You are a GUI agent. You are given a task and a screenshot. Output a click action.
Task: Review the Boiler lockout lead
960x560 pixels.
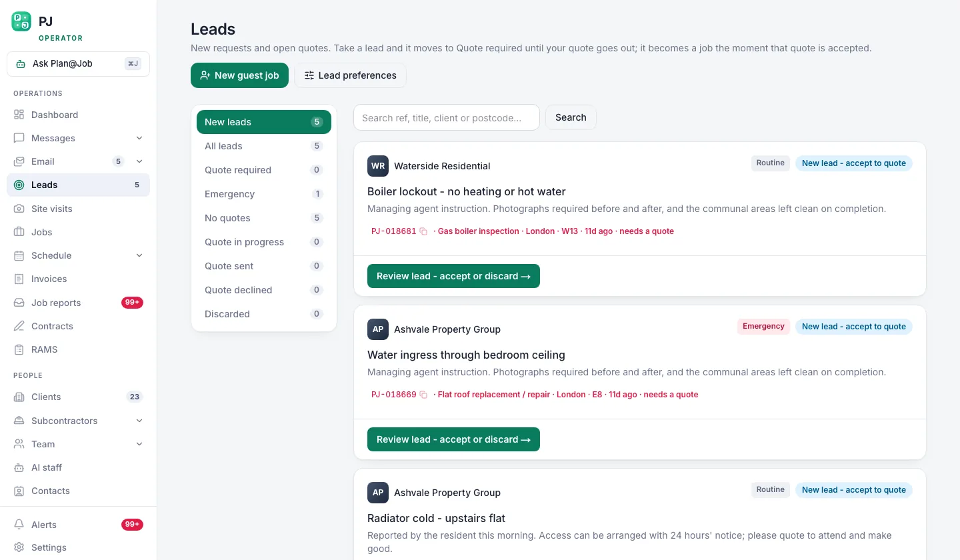pyautogui.click(x=453, y=276)
